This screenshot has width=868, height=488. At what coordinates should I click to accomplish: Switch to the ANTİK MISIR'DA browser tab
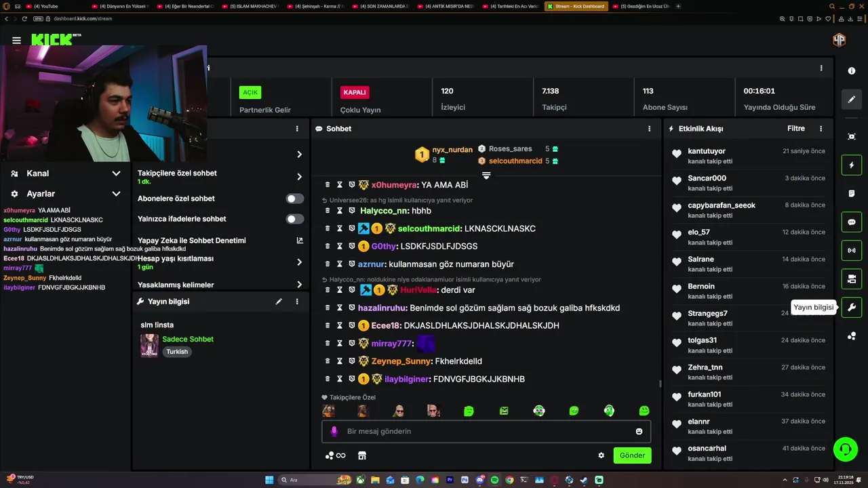pos(446,6)
